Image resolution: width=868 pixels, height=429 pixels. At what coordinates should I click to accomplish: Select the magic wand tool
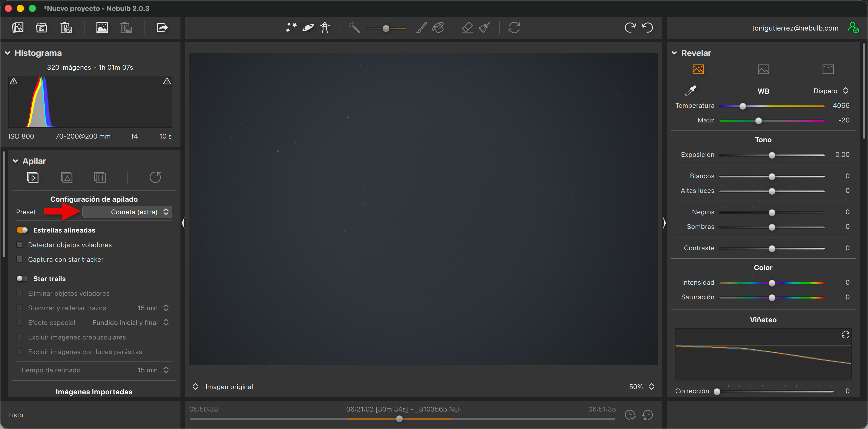(354, 28)
